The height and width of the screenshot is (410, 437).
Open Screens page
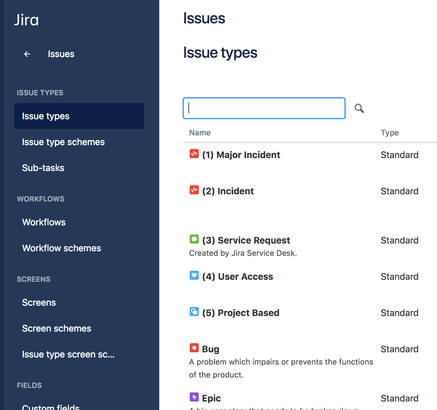tap(39, 303)
